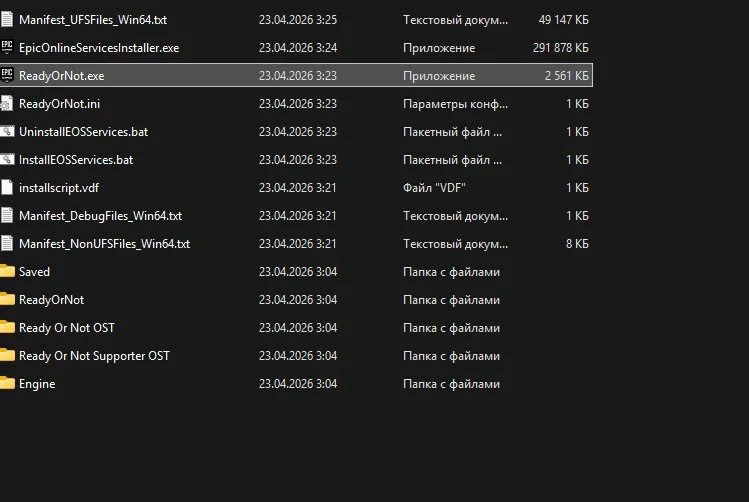This screenshot has height=502, width=749.
Task: Select the UninstallEOSServices.bat batch icon
Action: coord(7,131)
